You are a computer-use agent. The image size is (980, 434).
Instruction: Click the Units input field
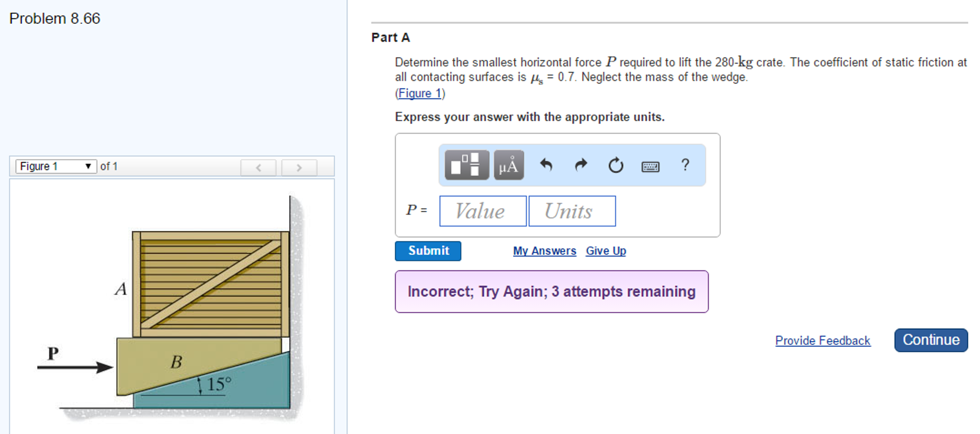[x=571, y=211]
